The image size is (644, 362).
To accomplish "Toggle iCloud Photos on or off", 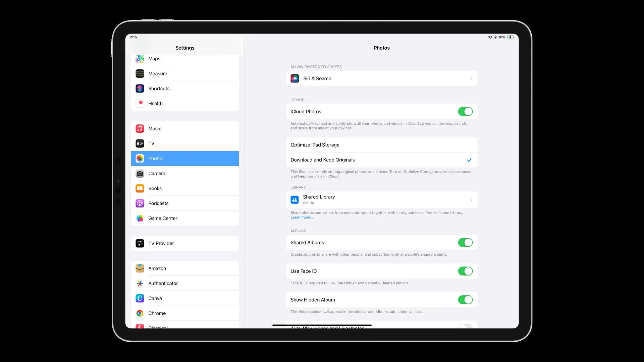I will coord(465,111).
